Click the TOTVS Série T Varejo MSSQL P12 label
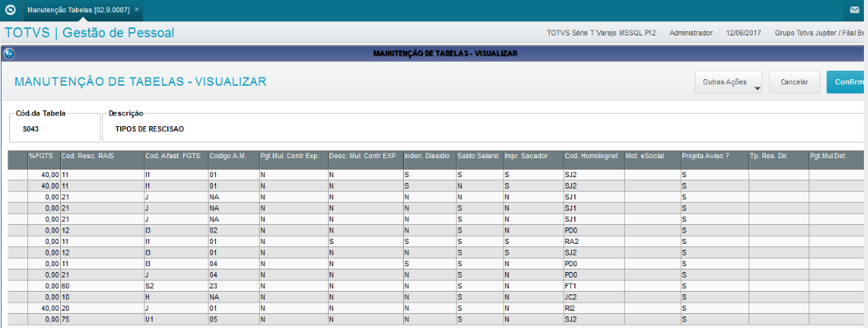 pyautogui.click(x=601, y=33)
